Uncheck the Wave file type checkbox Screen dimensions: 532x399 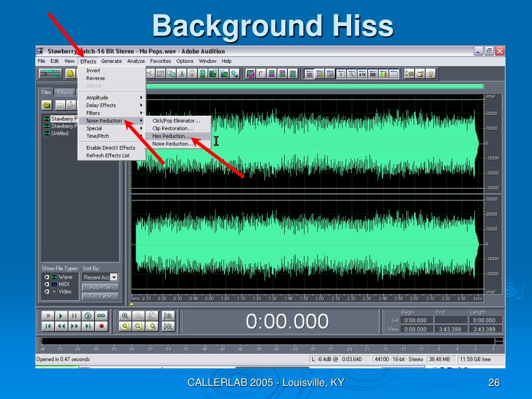tap(47, 277)
